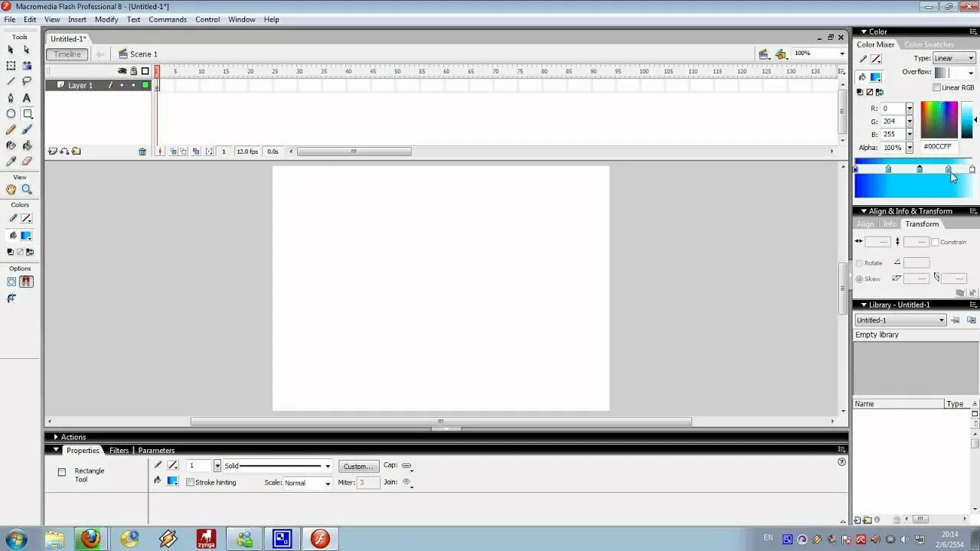The height and width of the screenshot is (551, 980).
Task: Click Add Motion Guide icon
Action: (x=64, y=152)
